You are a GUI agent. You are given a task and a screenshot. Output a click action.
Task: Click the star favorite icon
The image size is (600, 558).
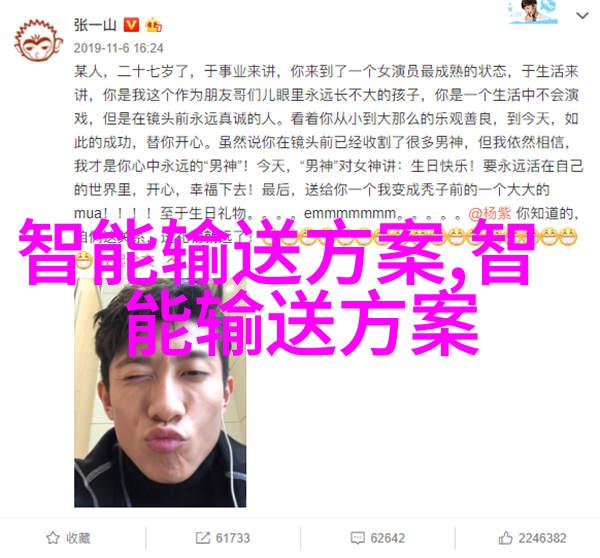[x=52, y=538]
